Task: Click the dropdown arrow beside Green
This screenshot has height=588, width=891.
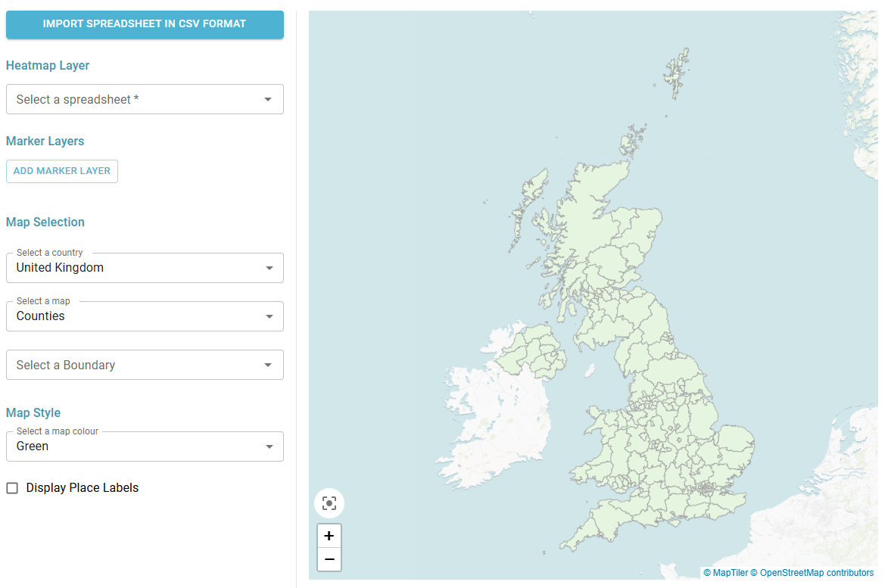Action: tap(269, 446)
